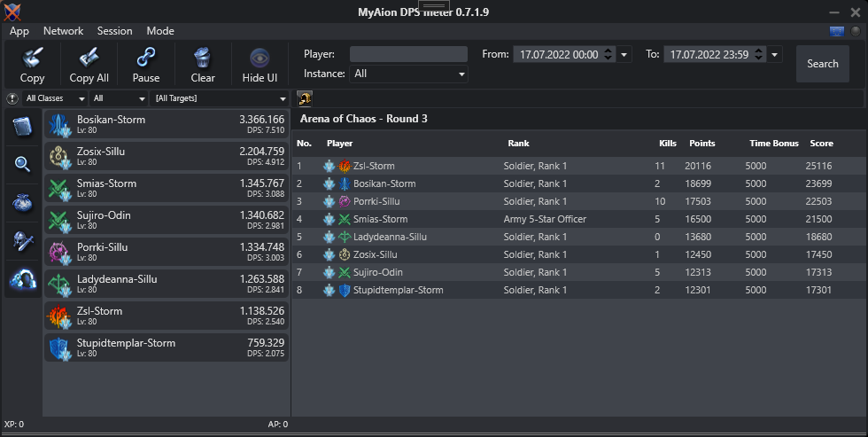This screenshot has width=868, height=437.
Task: Open the Instance dropdown set to All
Action: tap(408, 74)
